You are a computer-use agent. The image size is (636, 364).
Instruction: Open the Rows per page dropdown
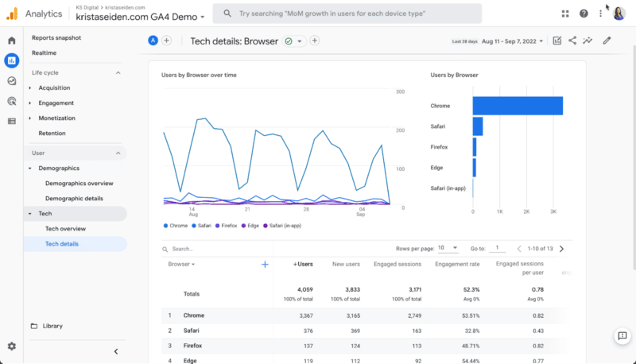(448, 249)
